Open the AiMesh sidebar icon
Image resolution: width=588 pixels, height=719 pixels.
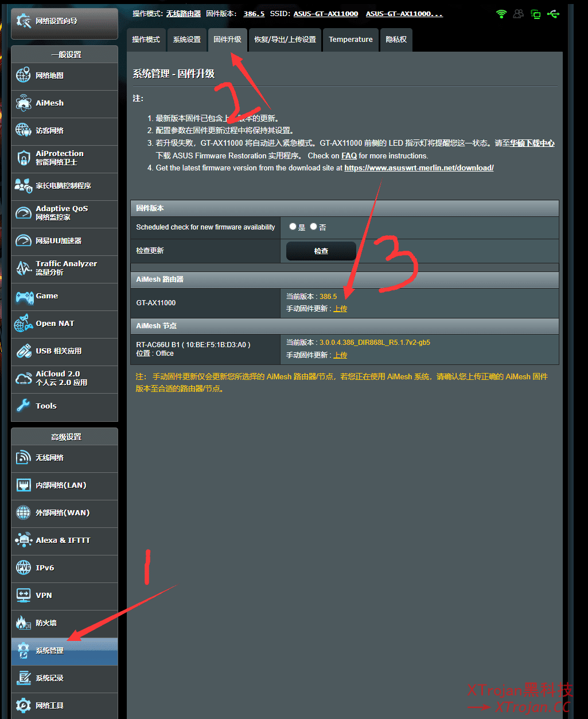point(24,103)
